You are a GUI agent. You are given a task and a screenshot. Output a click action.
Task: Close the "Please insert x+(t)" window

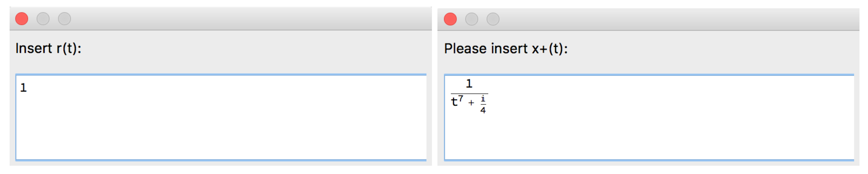pyautogui.click(x=450, y=19)
